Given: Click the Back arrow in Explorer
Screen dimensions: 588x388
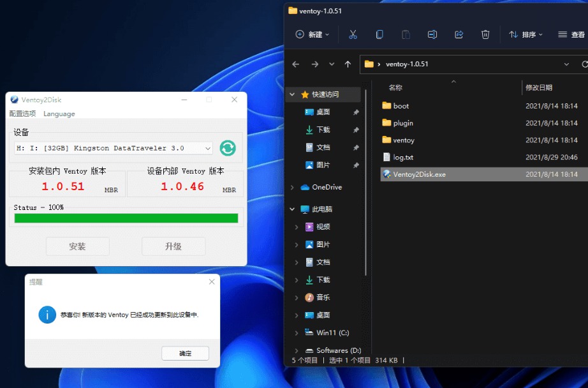Looking at the screenshot, I should coord(296,64).
